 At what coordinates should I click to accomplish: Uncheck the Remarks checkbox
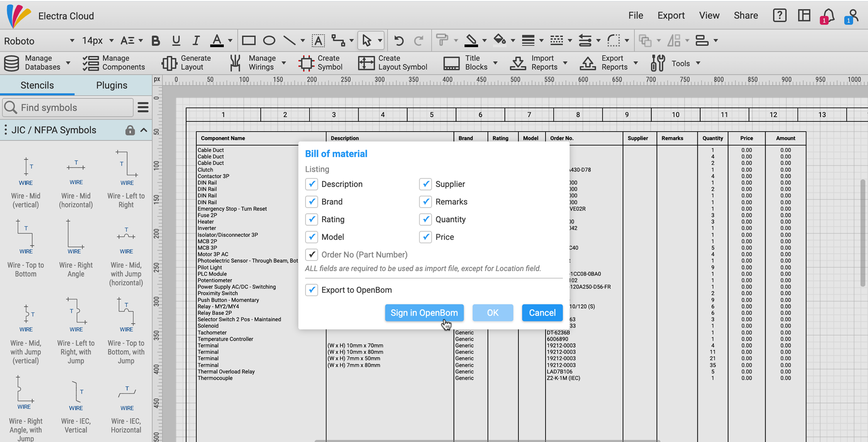[x=426, y=202]
